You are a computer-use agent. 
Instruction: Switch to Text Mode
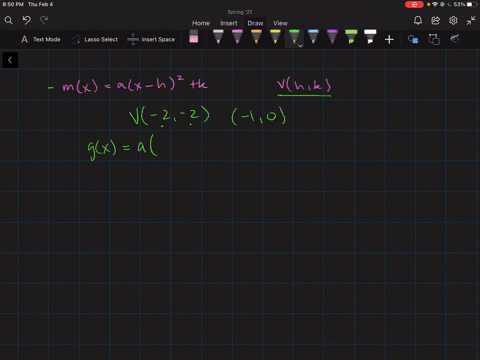[x=41, y=39]
